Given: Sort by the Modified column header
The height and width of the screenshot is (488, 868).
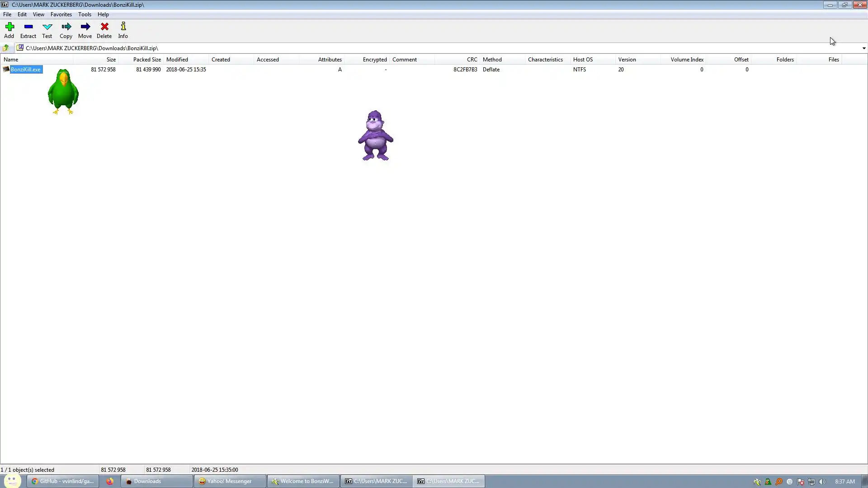Looking at the screenshot, I should coord(177,60).
